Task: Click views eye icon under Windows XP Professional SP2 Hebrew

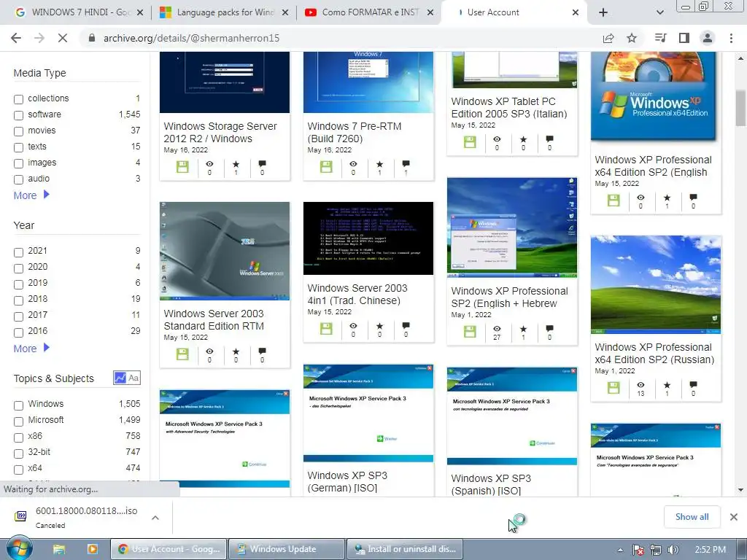Action: coord(497,329)
